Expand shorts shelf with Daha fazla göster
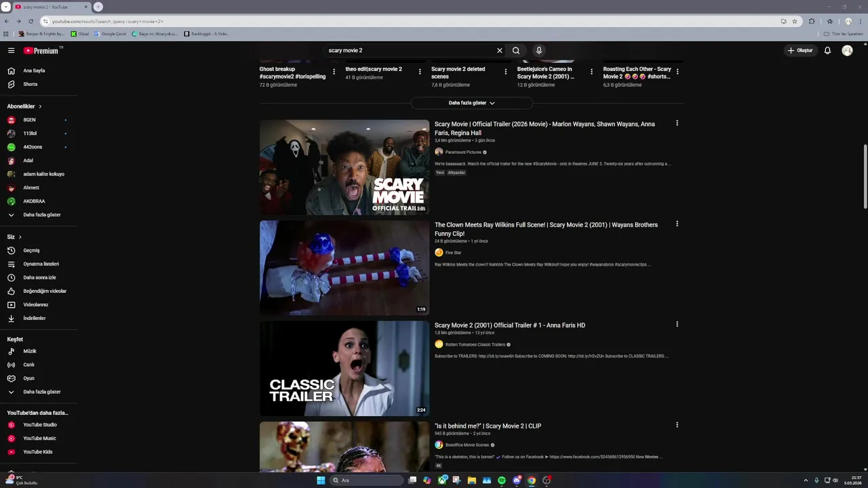 point(471,103)
